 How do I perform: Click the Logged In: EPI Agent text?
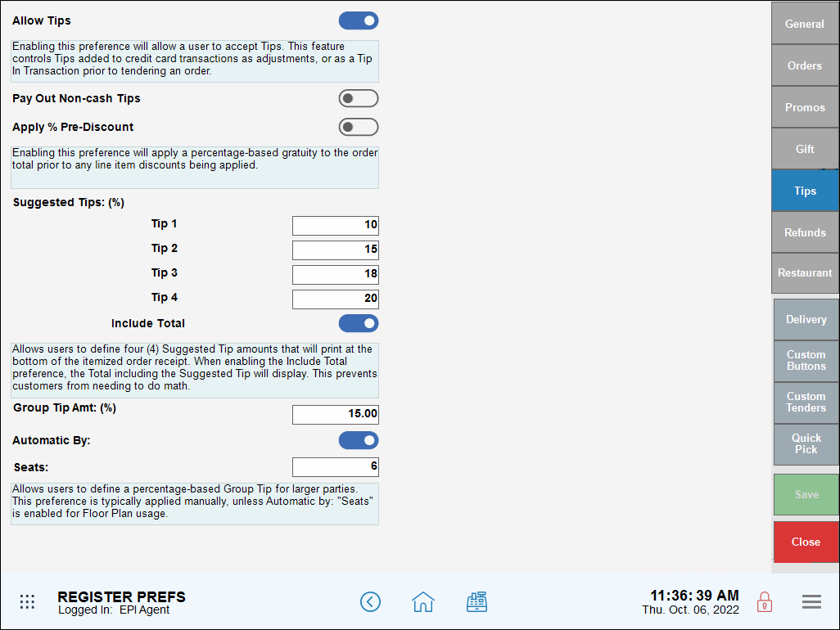114,610
